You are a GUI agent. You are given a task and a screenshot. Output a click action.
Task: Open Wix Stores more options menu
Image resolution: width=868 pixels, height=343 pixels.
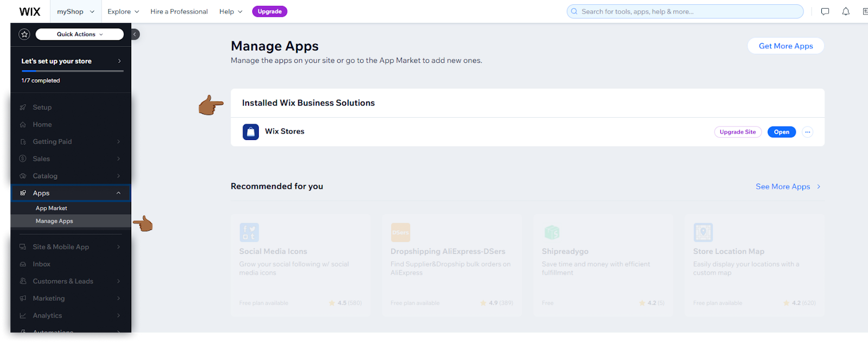pos(808,132)
